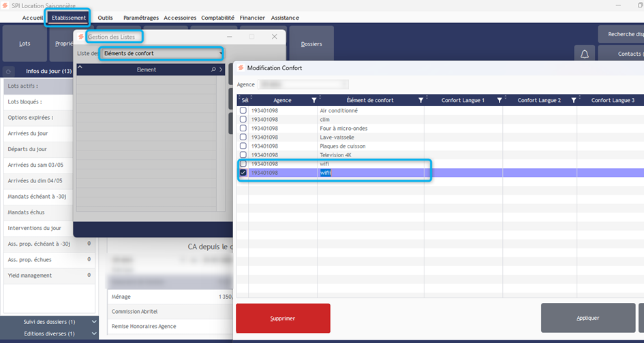
Task: Check the Air conditionné row checkbox
Action: coord(243,110)
